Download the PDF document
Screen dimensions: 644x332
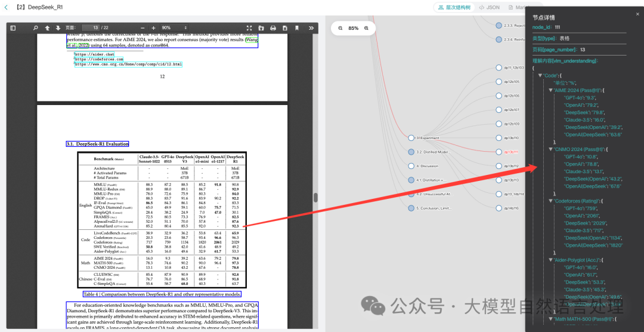click(284, 28)
